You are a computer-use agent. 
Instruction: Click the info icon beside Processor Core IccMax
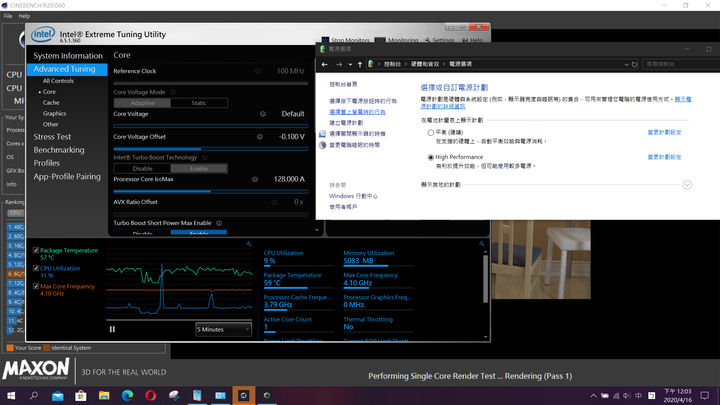tap(255, 180)
